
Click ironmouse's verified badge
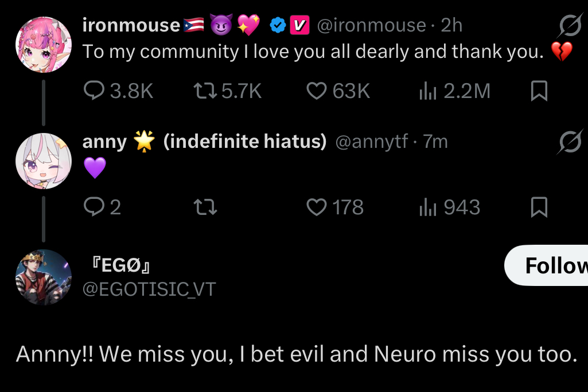(278, 25)
